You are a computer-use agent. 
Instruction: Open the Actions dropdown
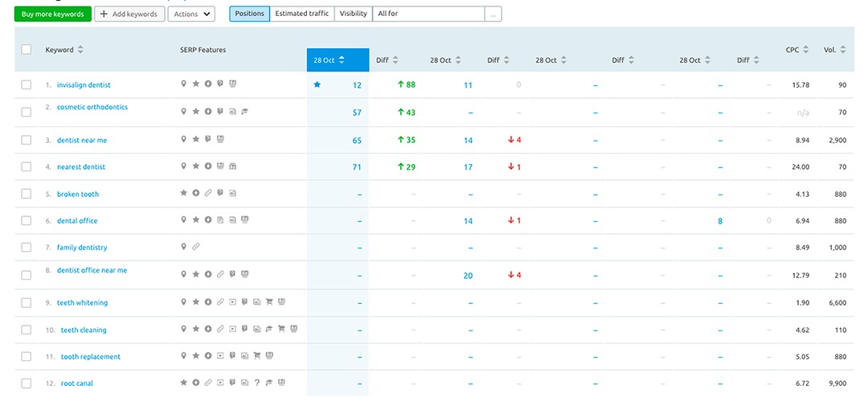[x=191, y=14]
